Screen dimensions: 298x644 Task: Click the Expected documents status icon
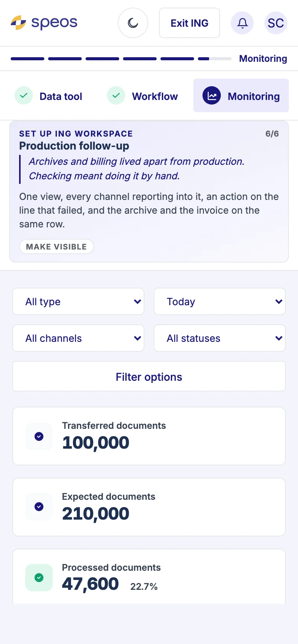[x=39, y=507]
